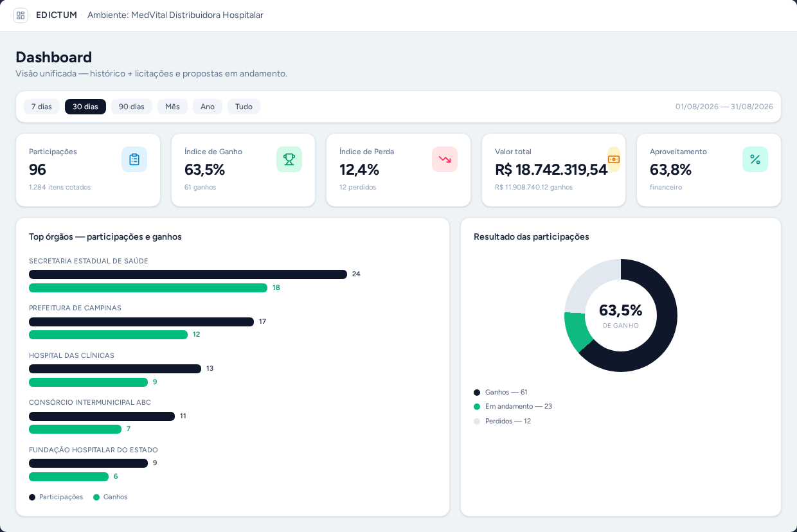The width and height of the screenshot is (797, 532).
Task: Select the 7 dias period filter
Action: tap(42, 107)
